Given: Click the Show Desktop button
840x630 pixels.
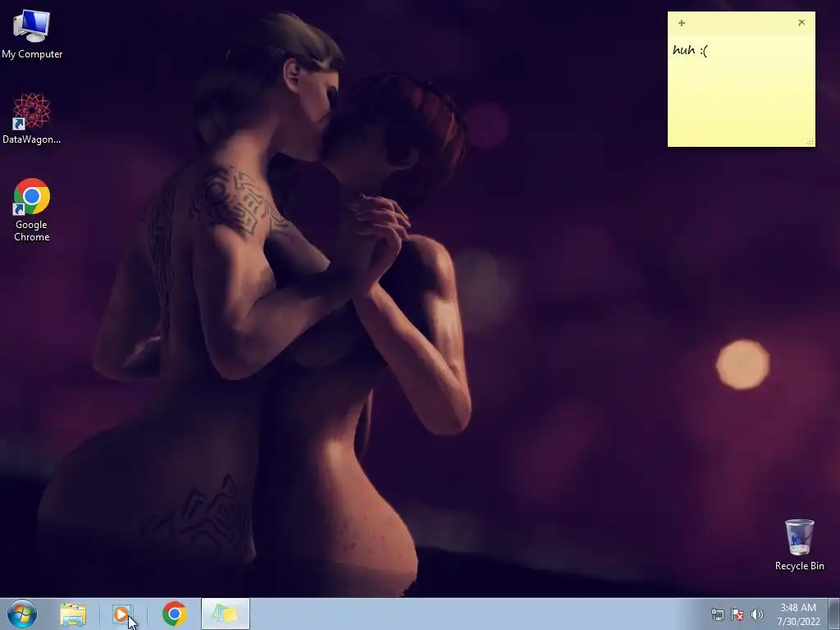Looking at the screenshot, I should pyautogui.click(x=834, y=614).
